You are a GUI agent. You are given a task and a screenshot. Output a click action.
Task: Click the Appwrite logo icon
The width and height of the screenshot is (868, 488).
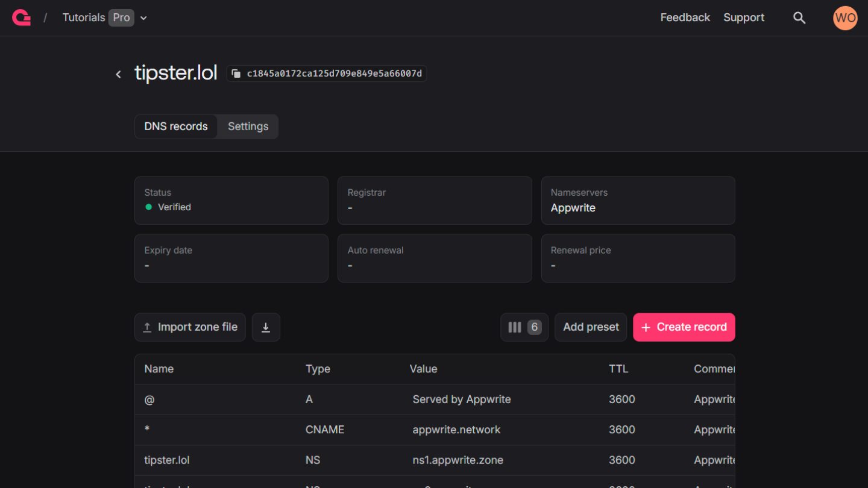[21, 18]
